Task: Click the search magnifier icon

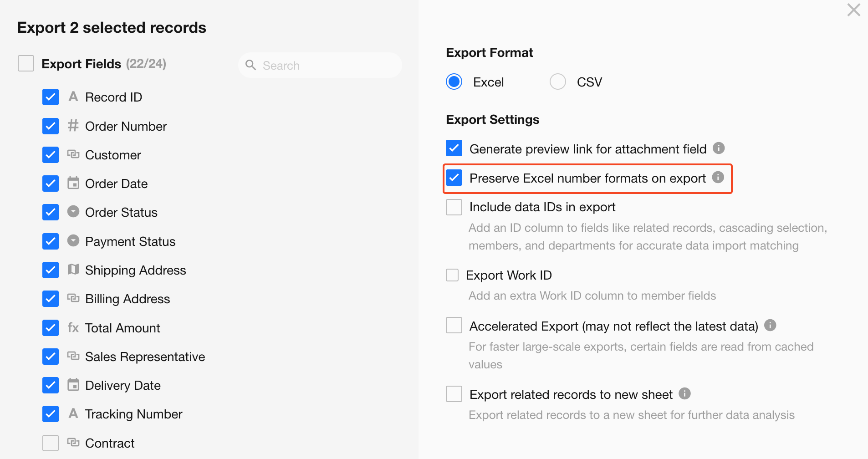Action: tap(250, 65)
